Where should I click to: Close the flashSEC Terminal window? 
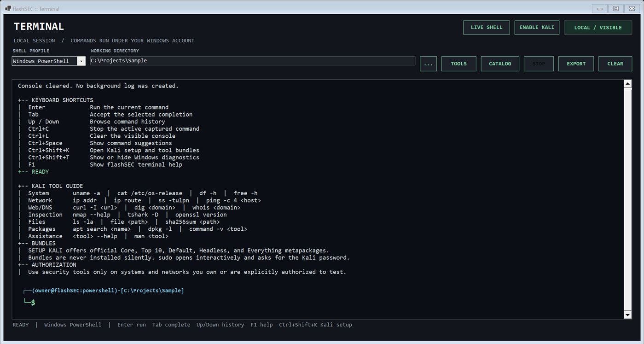pos(632,8)
